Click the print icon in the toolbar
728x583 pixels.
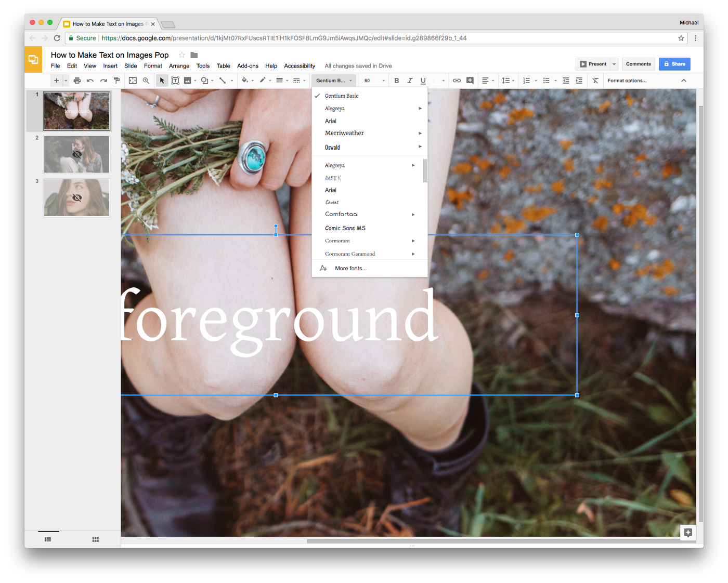[x=77, y=81]
